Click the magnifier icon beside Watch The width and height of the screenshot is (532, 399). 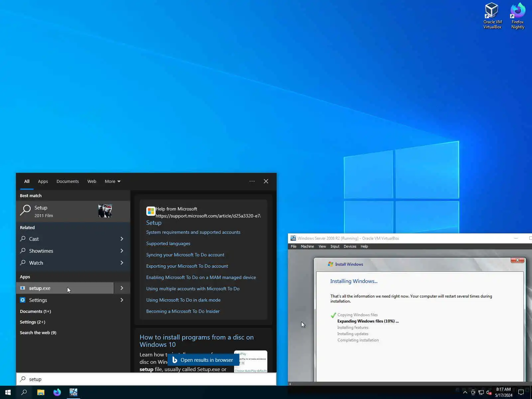point(23,263)
